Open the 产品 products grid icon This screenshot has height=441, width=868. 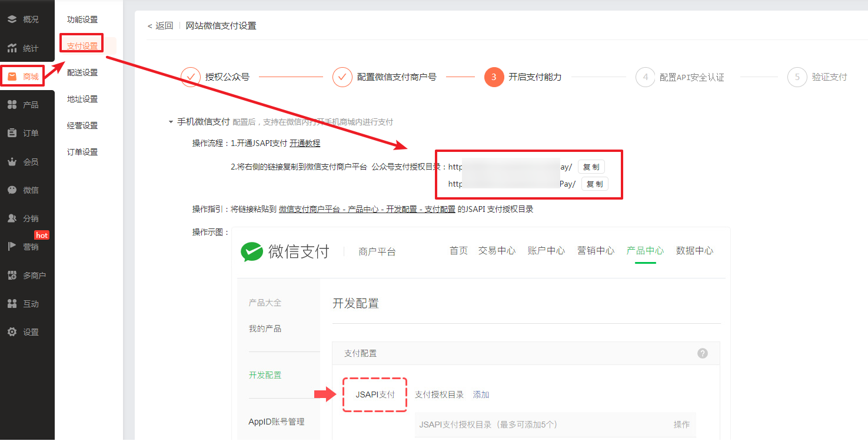(12, 104)
